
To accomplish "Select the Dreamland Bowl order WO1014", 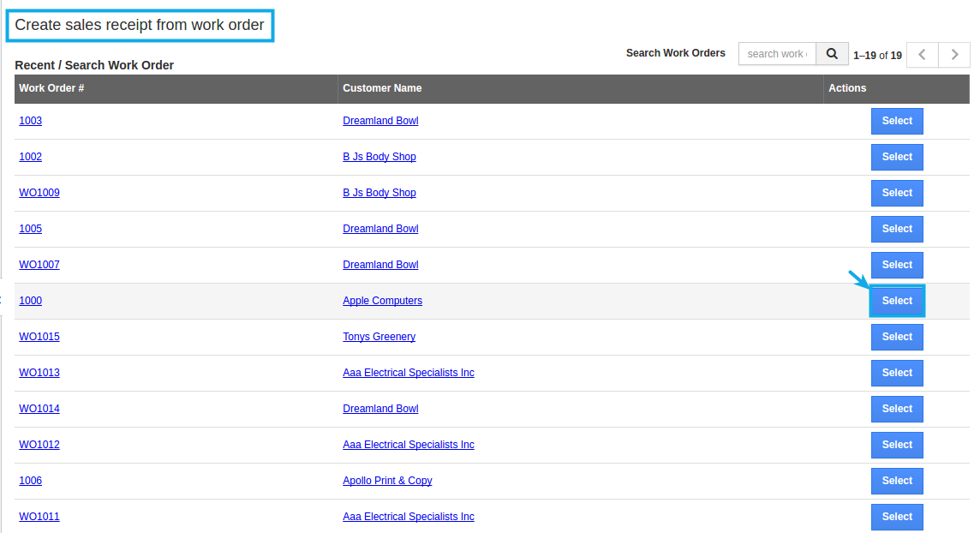I will tap(896, 409).
